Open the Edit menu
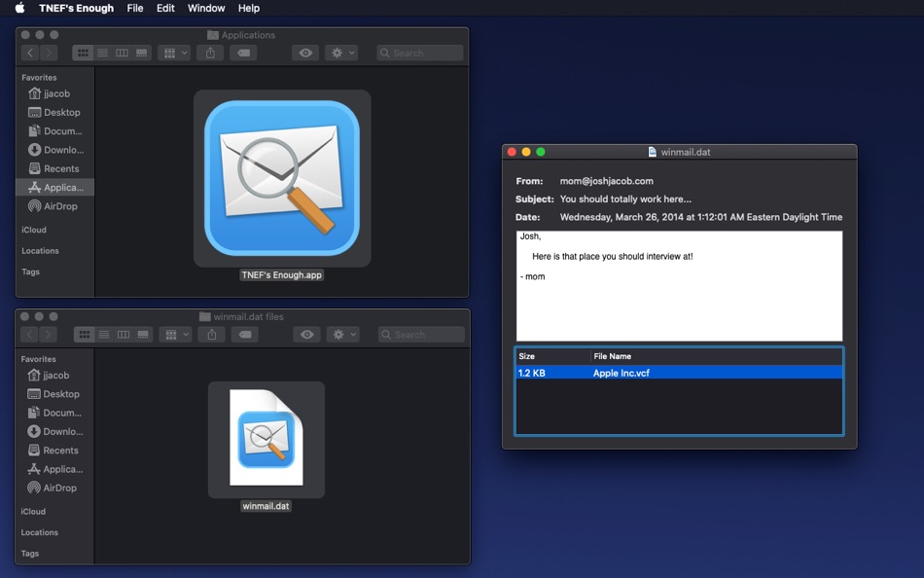The image size is (924, 578). [165, 8]
